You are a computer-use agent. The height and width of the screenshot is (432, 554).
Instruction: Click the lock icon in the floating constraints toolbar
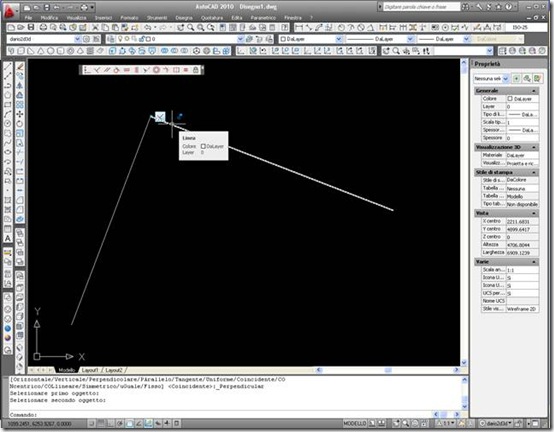coord(195,70)
